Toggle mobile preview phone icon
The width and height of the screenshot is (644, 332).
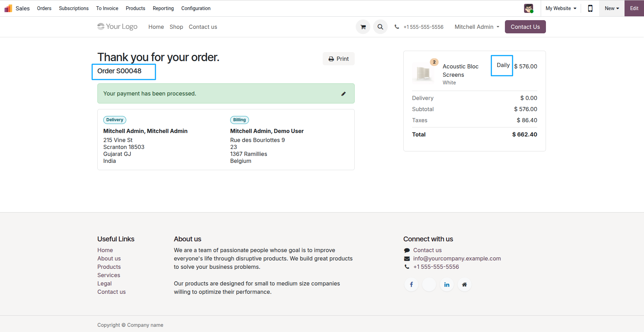tap(590, 8)
